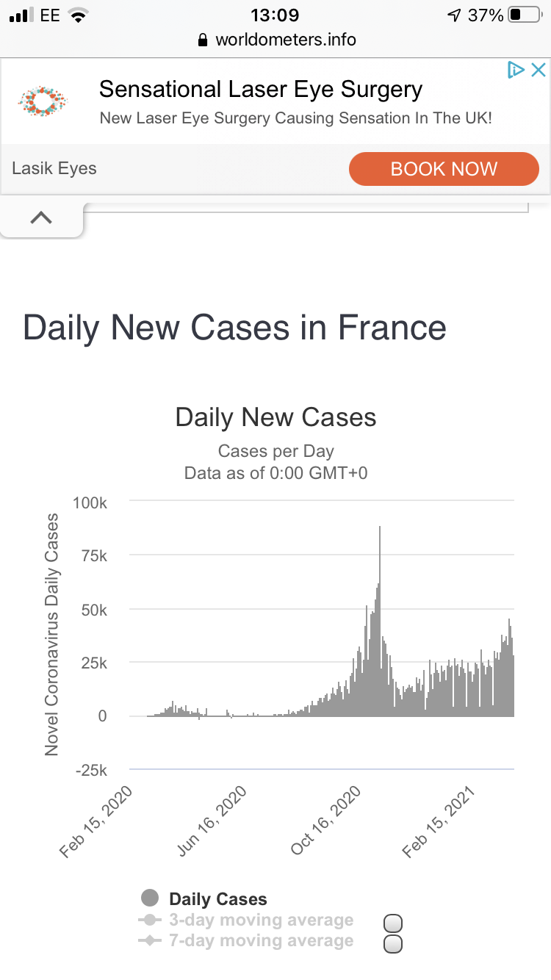Close the laser eye surgery ad
Screen dimensions: 551x980
tap(539, 70)
